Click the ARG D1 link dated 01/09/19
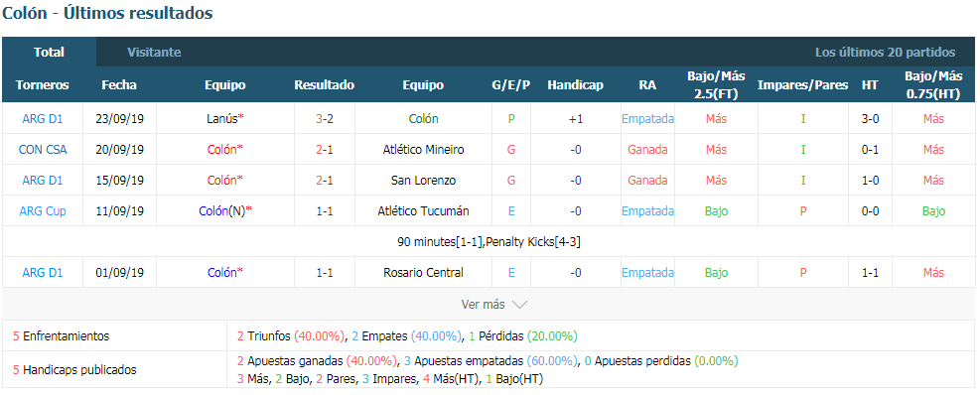 pos(43,273)
